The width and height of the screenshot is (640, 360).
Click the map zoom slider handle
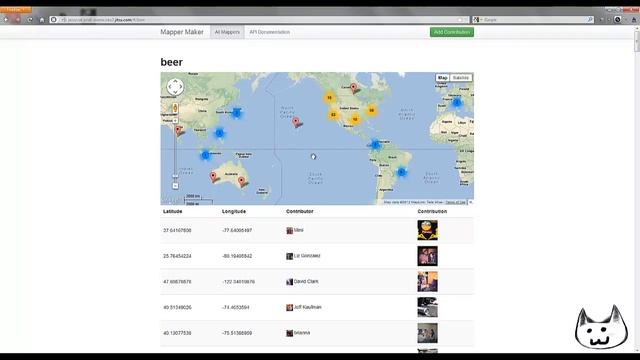175,176
